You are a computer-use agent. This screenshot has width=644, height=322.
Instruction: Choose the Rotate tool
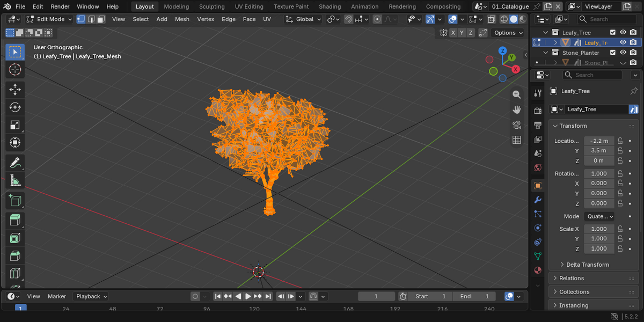tap(15, 107)
